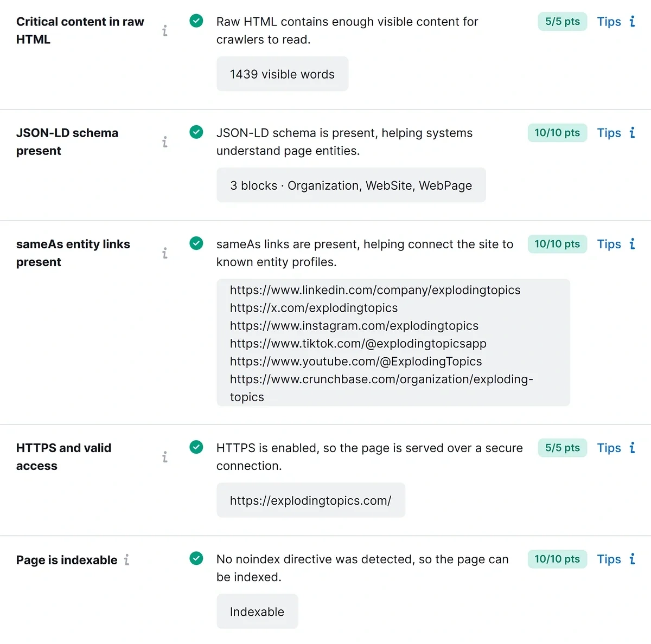Click the info icon beside HTTPS and valid access
The image size is (651, 644).
[165, 457]
